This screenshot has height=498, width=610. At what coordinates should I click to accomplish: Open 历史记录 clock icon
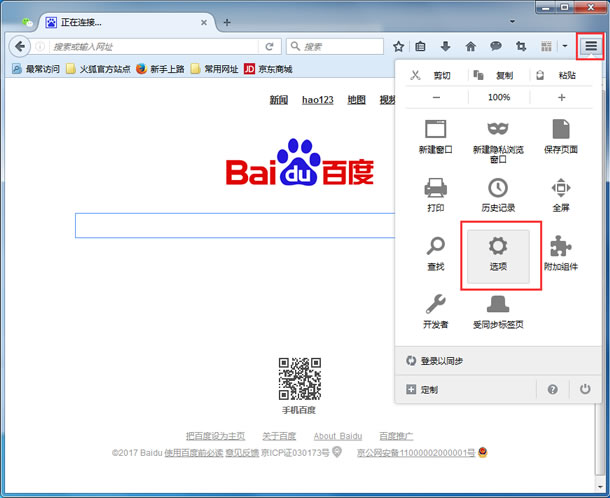(x=498, y=188)
